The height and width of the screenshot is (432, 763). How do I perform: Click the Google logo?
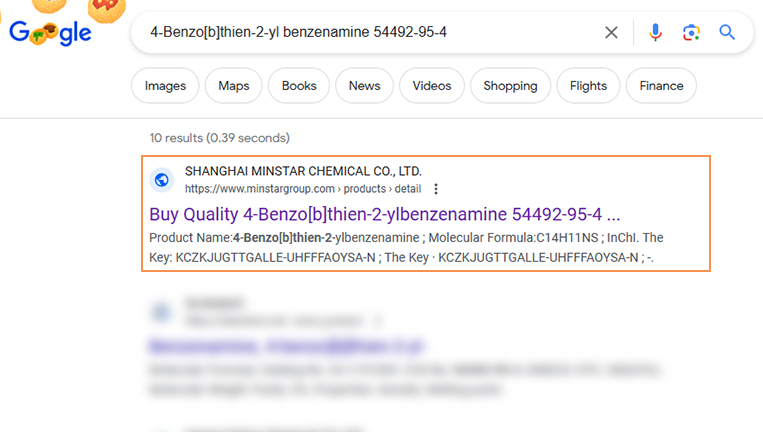(50, 33)
